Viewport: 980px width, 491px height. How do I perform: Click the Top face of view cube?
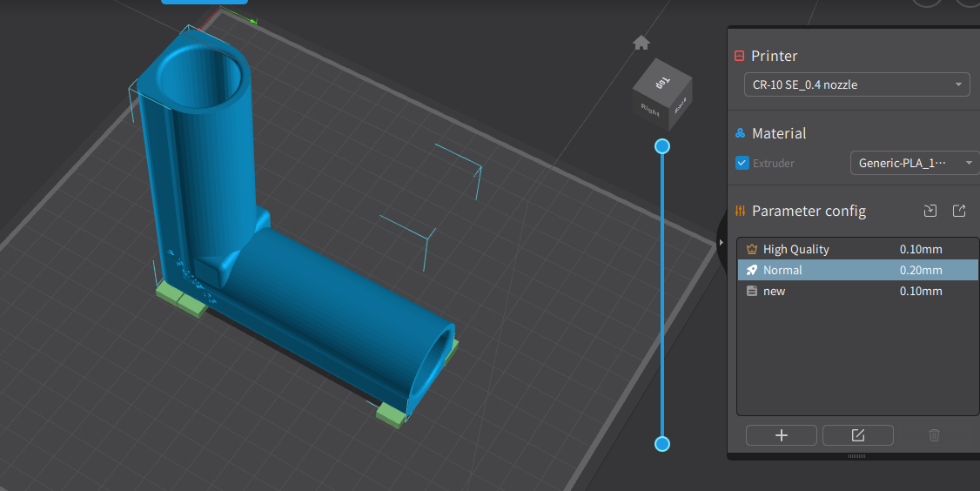661,81
